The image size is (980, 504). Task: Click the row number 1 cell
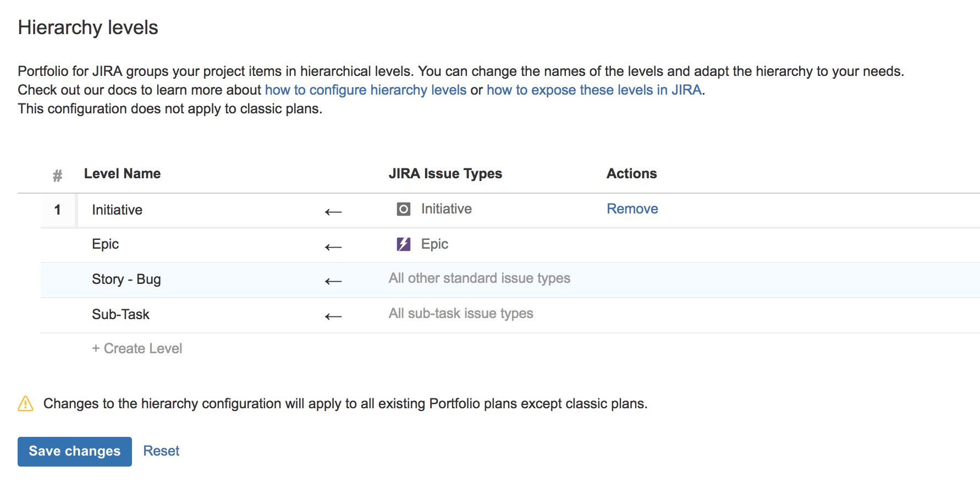57,210
